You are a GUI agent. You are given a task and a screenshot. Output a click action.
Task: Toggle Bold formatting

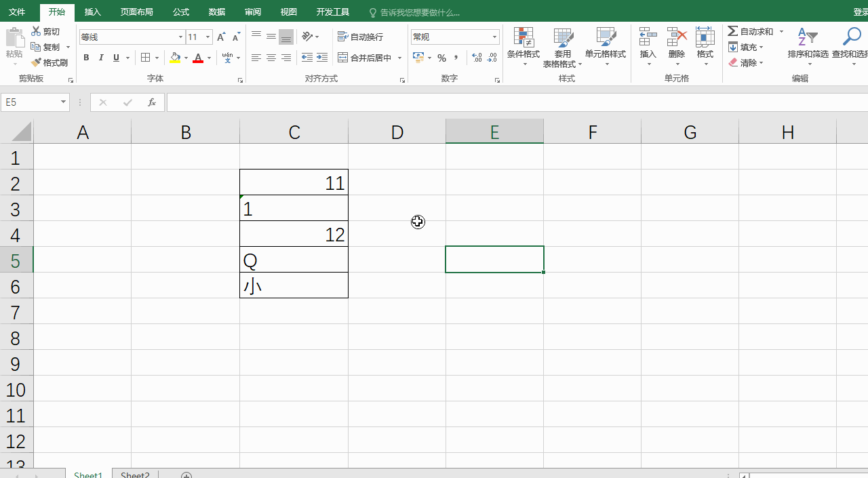(86, 58)
